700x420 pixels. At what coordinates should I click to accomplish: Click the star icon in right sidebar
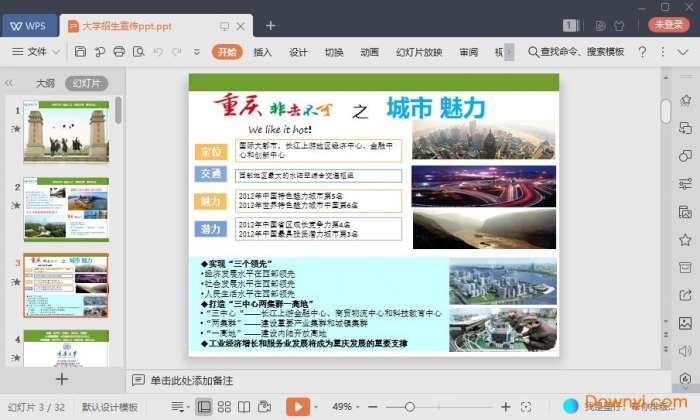click(x=685, y=240)
